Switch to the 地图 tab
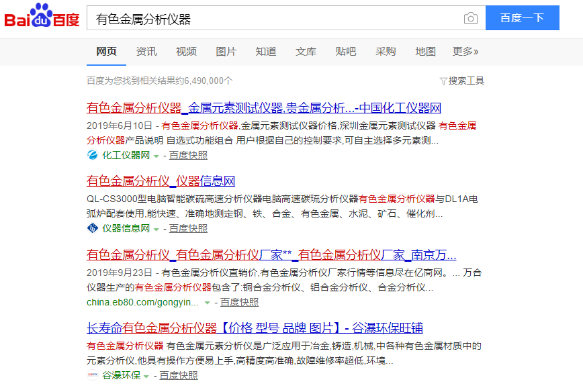The height and width of the screenshot is (392, 583). 425,51
